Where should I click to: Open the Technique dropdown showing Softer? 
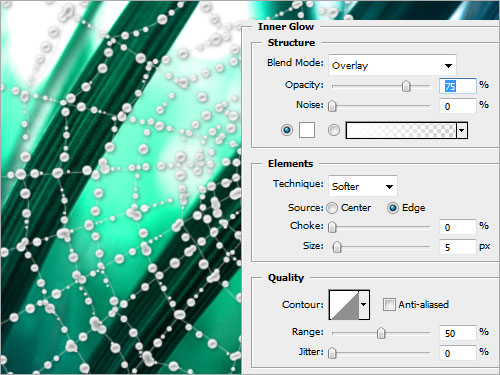coord(363,186)
